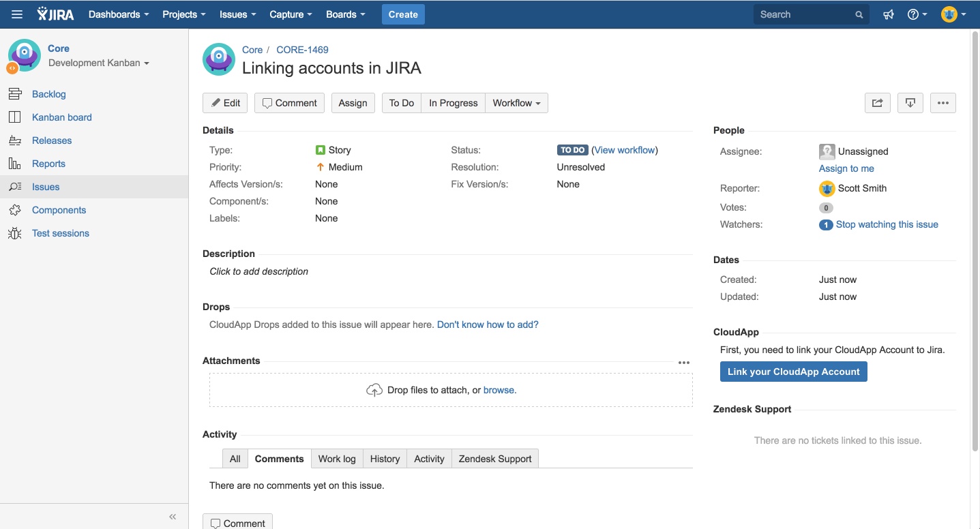The image size is (980, 529).
Task: Click the Backlog sidebar icon
Action: [x=14, y=94]
